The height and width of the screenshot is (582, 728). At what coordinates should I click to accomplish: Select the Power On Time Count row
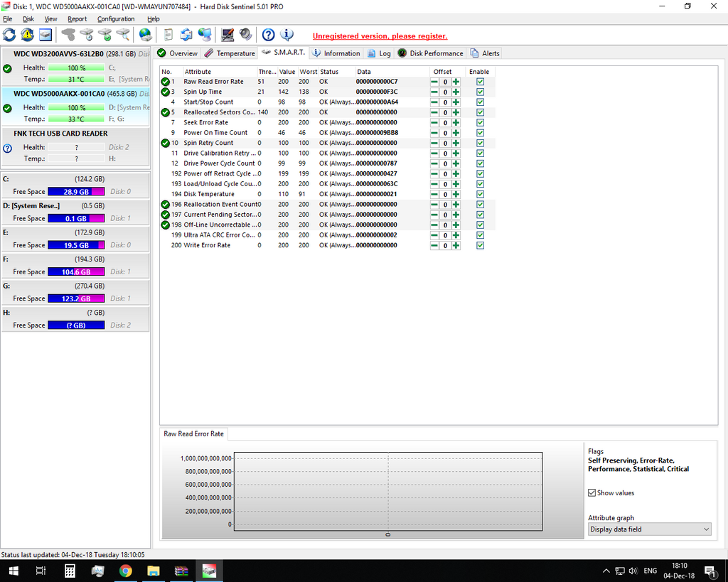[x=328, y=133]
